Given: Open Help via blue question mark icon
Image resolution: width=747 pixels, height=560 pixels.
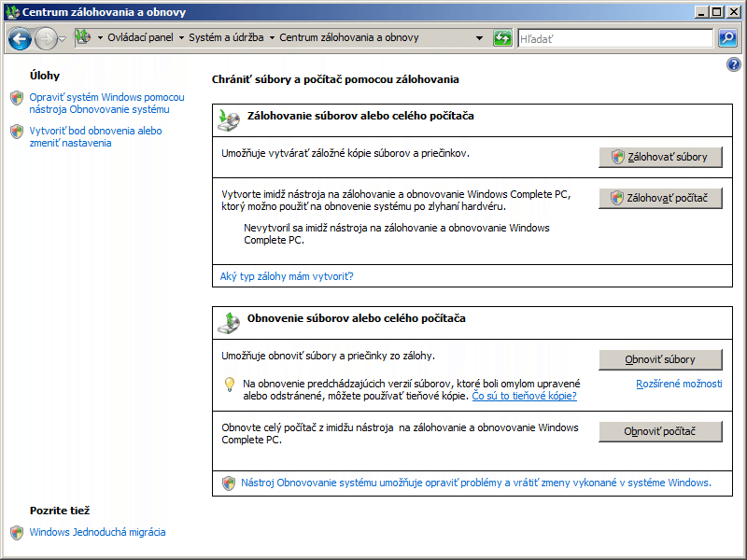Looking at the screenshot, I should pos(734,64).
